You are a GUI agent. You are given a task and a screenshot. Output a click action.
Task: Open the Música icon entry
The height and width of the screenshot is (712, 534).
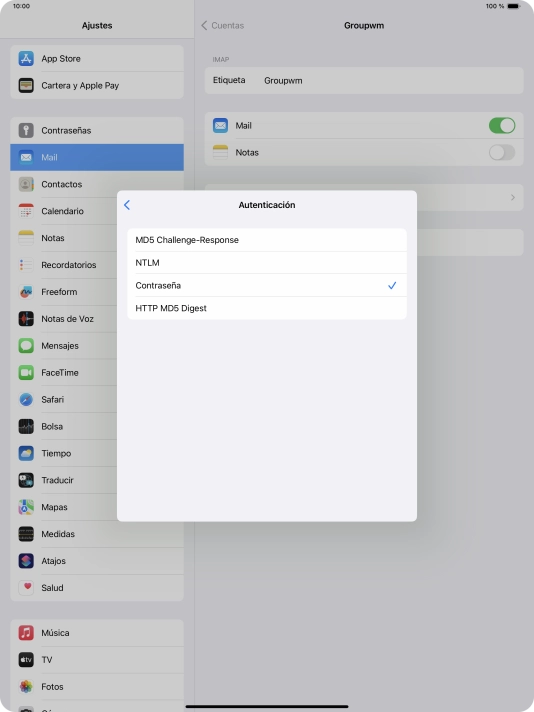click(26, 633)
